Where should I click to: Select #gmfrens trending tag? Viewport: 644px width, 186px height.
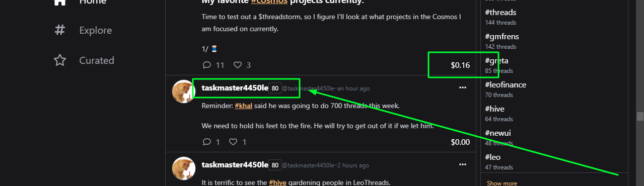pos(502,37)
